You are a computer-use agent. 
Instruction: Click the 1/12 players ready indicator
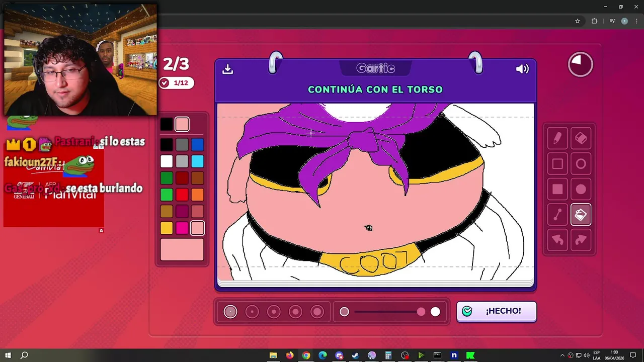[176, 83]
